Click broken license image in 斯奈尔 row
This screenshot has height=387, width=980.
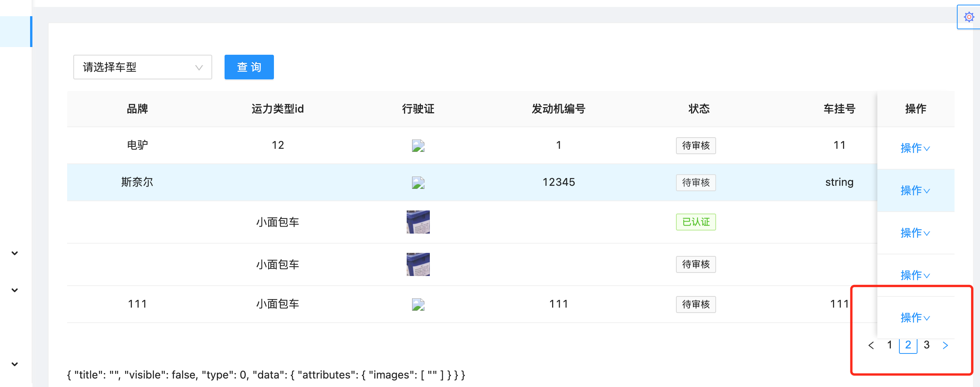point(418,183)
